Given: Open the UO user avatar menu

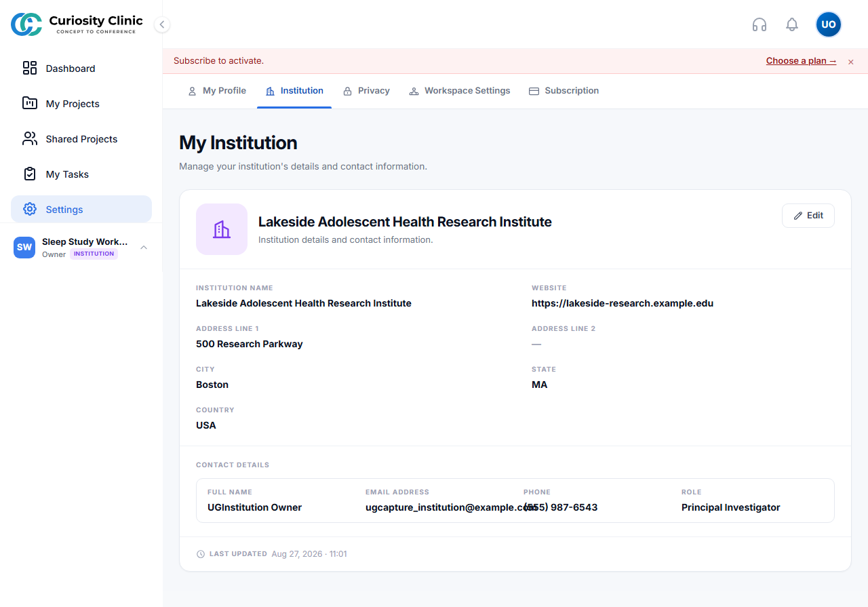Looking at the screenshot, I should coord(829,24).
